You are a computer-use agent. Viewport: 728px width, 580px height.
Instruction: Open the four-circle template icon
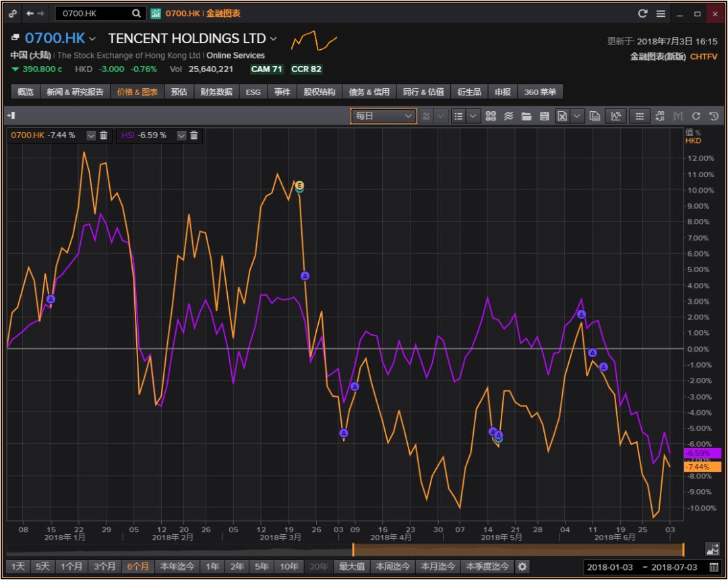491,116
